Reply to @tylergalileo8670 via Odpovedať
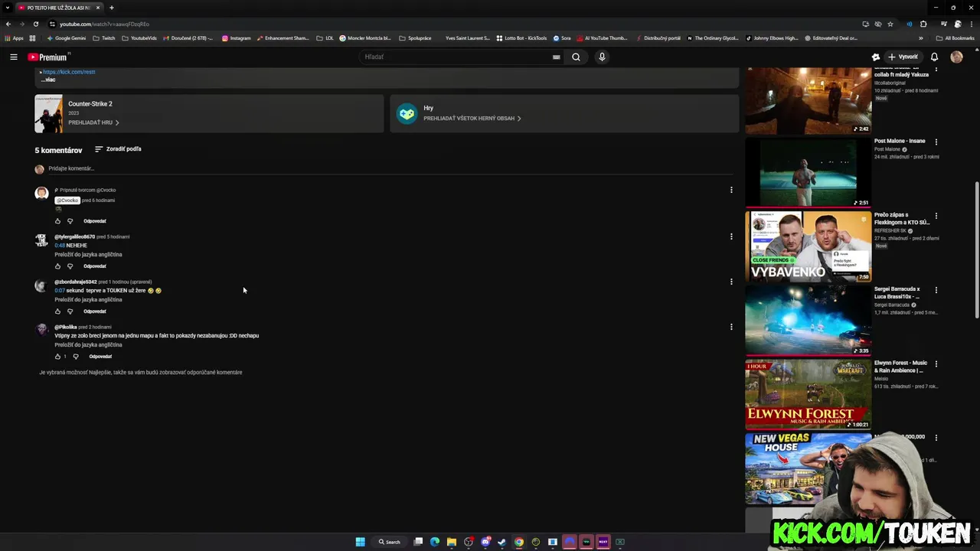The width and height of the screenshot is (980, 551). click(95, 266)
